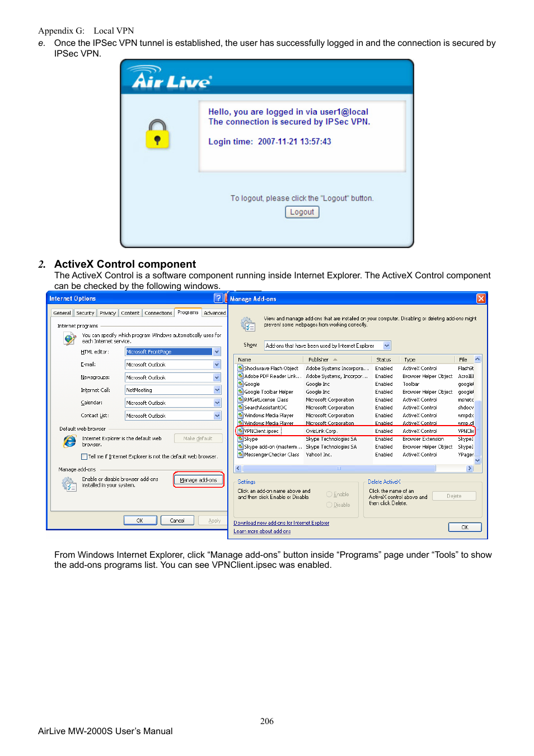
Task: Click OK in Internet Options dialog
Action: click(x=140, y=520)
